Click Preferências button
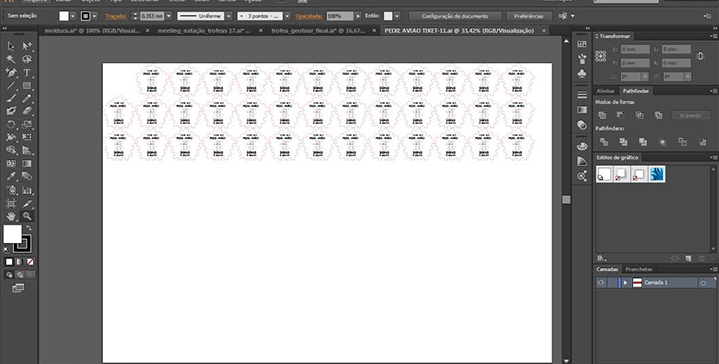 pos(529,16)
